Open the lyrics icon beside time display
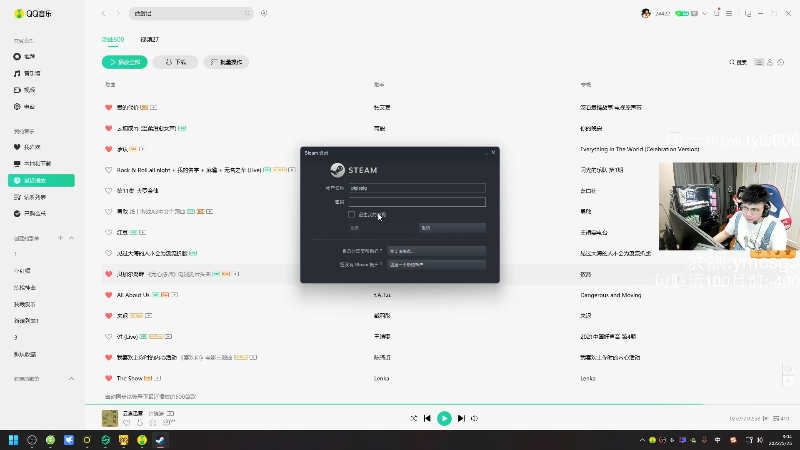This screenshot has height=450, width=800. (x=765, y=418)
